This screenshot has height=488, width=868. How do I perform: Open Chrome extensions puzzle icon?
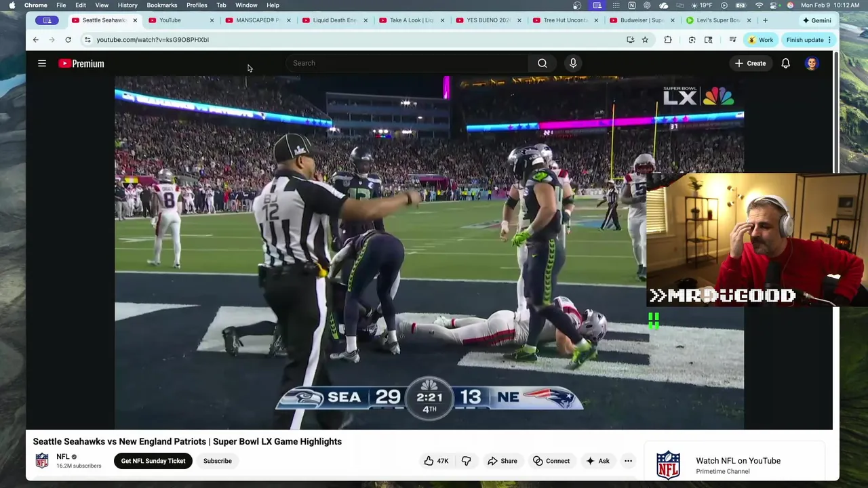[x=668, y=40]
